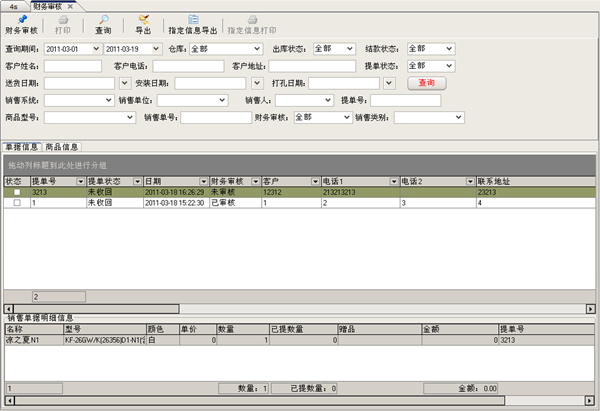
Task: Open the 仓库 dropdown
Action: 256,48
